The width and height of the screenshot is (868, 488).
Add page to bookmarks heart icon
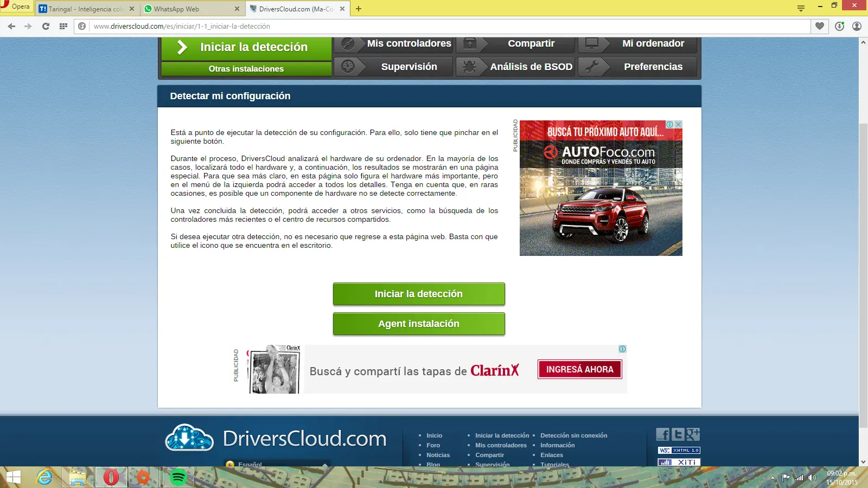[x=820, y=26]
